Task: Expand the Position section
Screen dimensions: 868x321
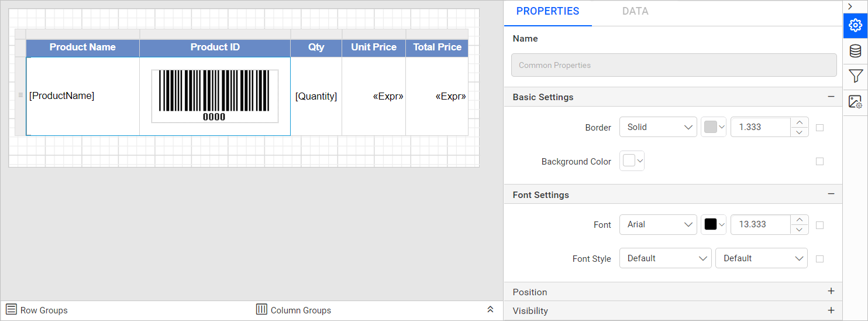Action: (831, 292)
